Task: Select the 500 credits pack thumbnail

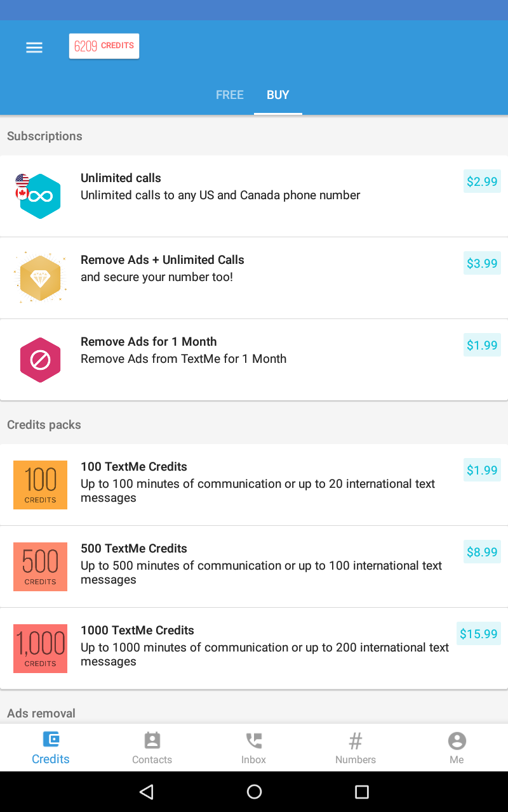Action: [x=40, y=566]
